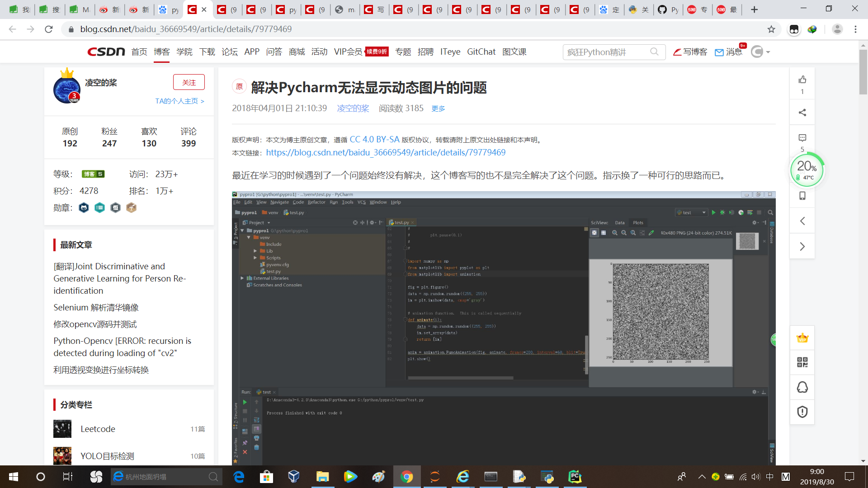Open the 下载 navigation menu item
Viewport: 868px width, 488px height.
(x=207, y=52)
